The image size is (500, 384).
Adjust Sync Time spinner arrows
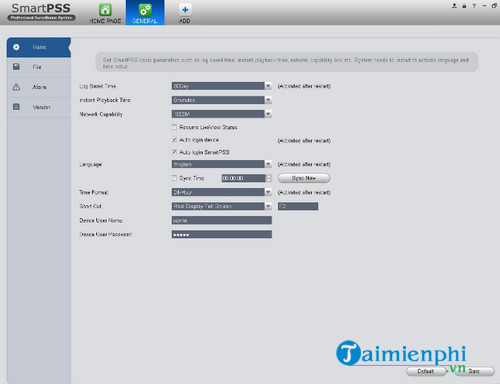click(x=269, y=178)
